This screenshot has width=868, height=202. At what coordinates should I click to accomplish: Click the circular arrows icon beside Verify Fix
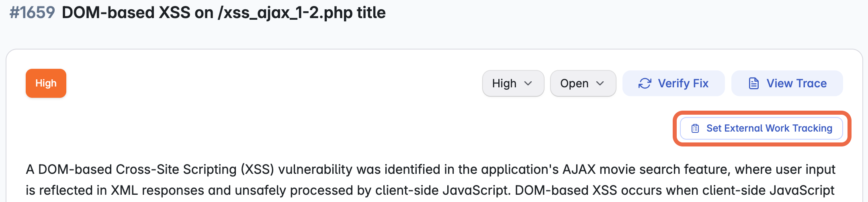pyautogui.click(x=645, y=83)
